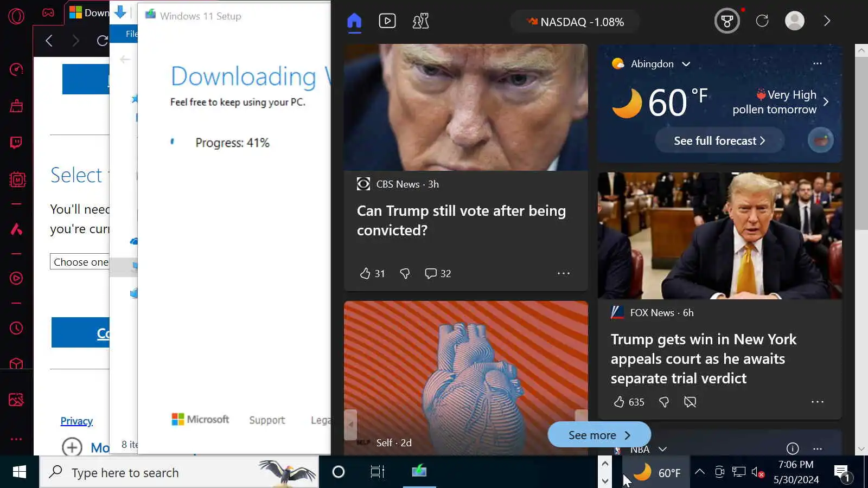
Task: Open FOX News card more options
Action: coord(818,402)
